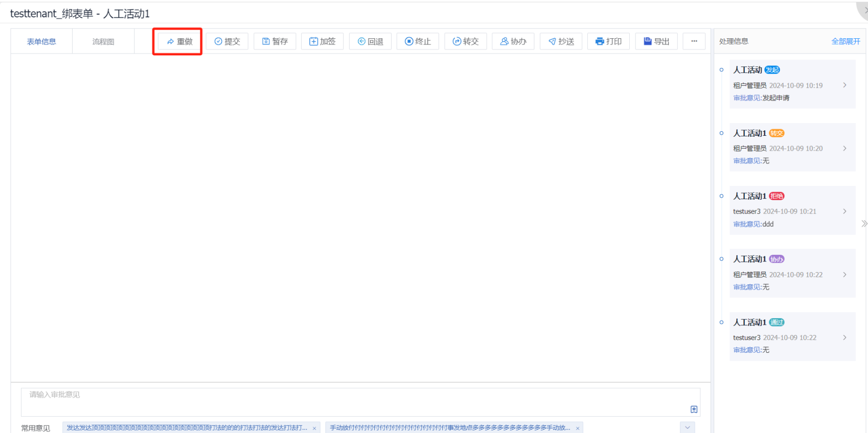Open the more actions ellipsis menu
This screenshot has height=433, width=868.
point(694,41)
